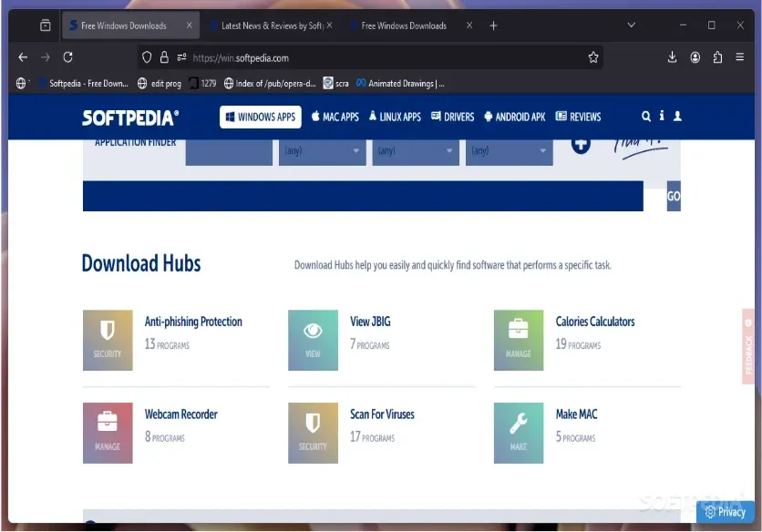Open a new browser tab

coord(493,26)
